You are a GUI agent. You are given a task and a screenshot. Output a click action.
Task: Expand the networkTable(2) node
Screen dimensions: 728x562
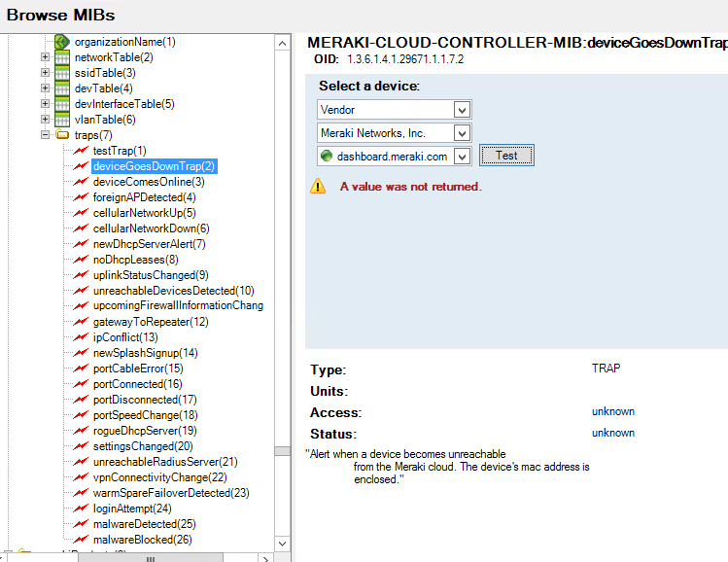tap(45, 57)
